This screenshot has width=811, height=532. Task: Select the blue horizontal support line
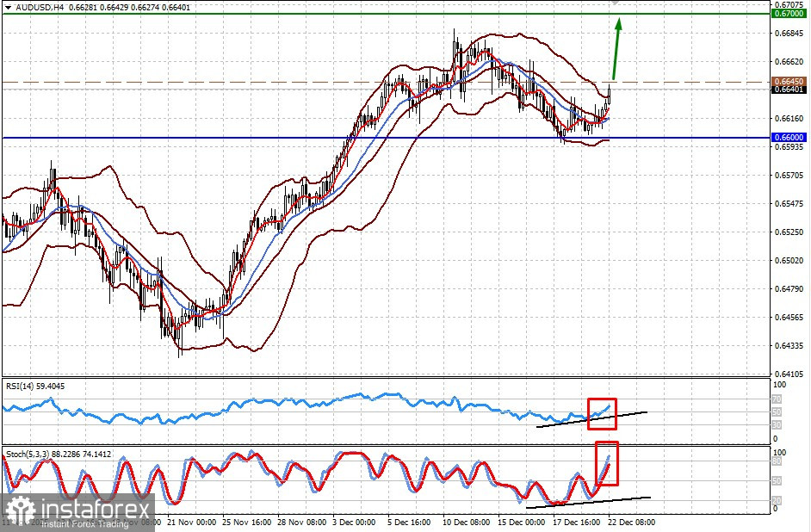[386, 138]
